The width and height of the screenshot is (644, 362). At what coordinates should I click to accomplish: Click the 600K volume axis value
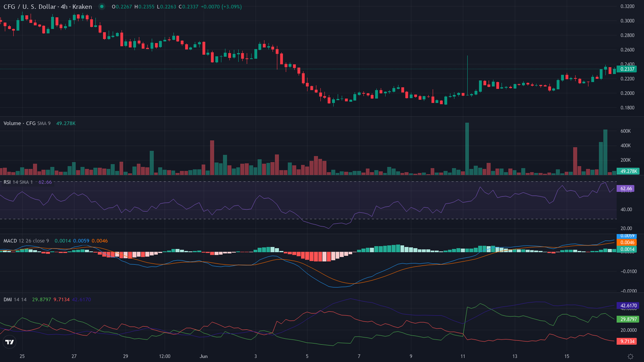(x=626, y=131)
